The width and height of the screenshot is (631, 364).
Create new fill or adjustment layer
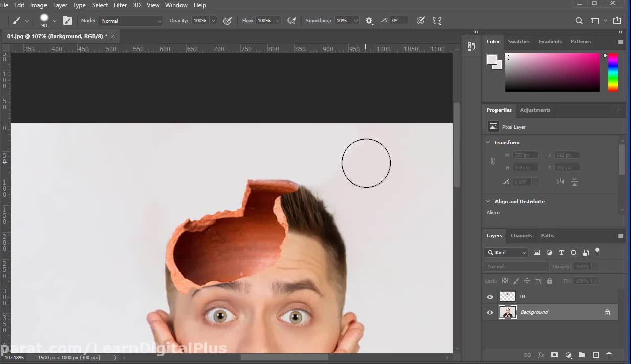pyautogui.click(x=568, y=355)
